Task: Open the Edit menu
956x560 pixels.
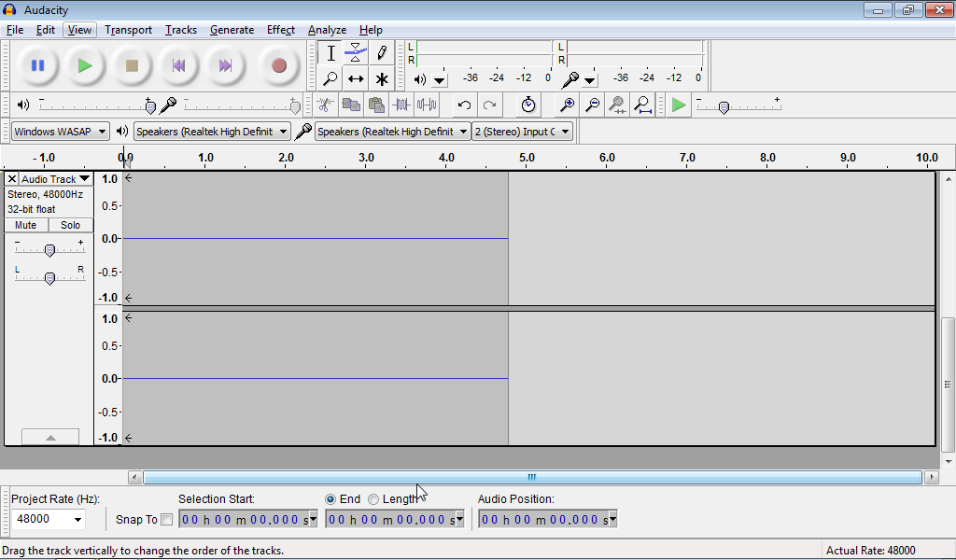Action: pyautogui.click(x=45, y=30)
